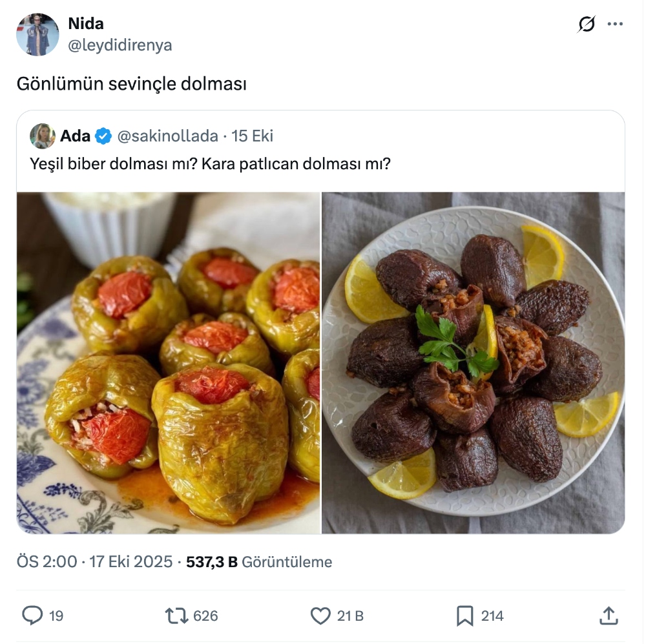The height and width of the screenshot is (644, 646).
Task: Click the Ada display name
Action: 75,136
